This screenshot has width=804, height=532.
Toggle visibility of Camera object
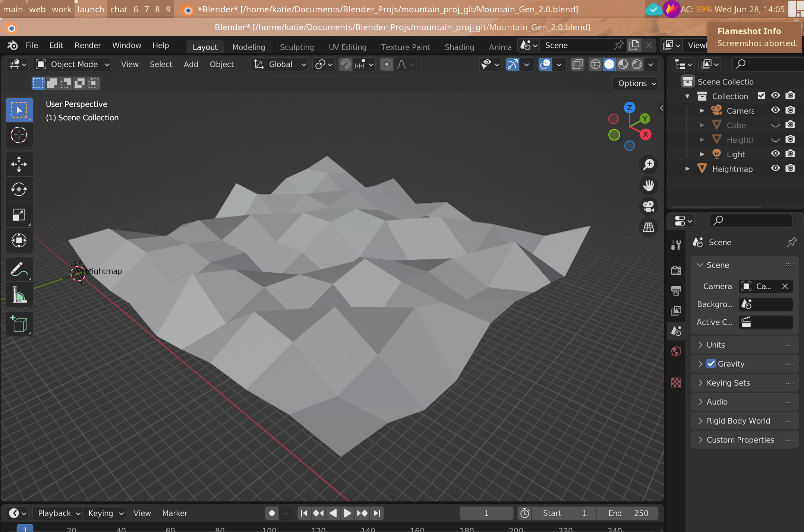click(776, 110)
